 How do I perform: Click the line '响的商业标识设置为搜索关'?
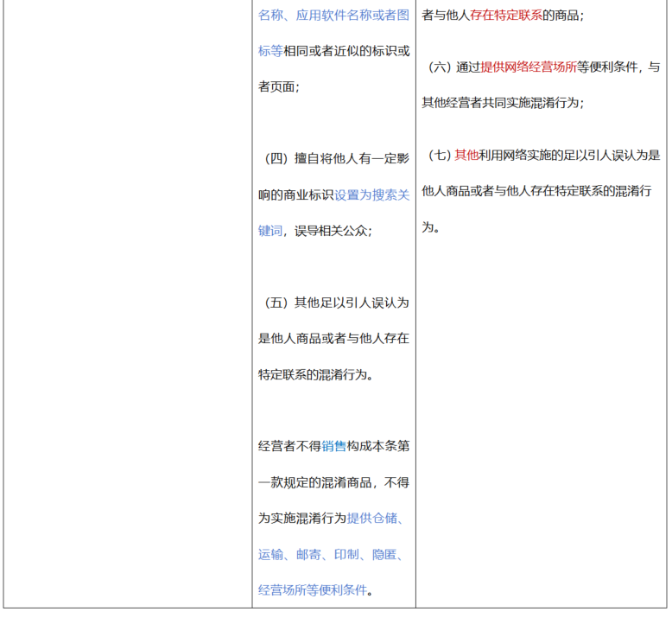point(333,195)
